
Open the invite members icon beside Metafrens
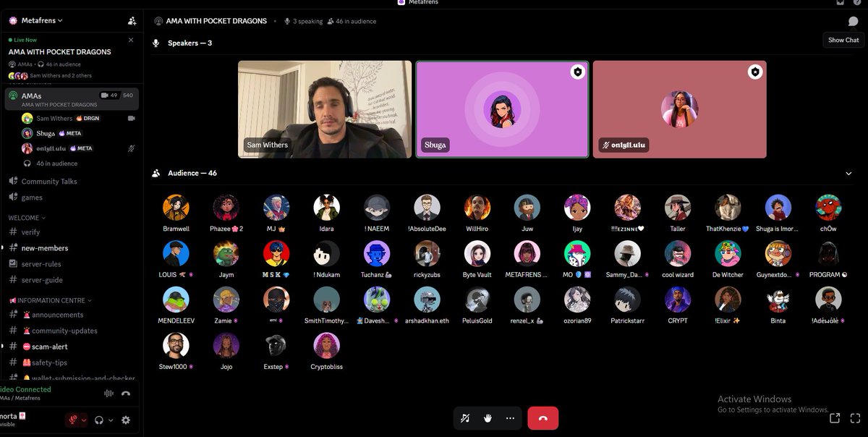coord(132,21)
